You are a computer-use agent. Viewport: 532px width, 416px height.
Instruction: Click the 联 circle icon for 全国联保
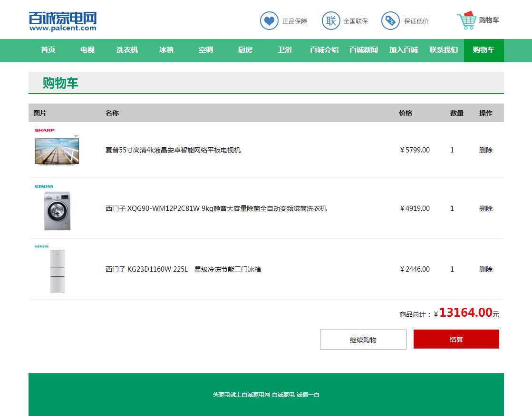[331, 21]
